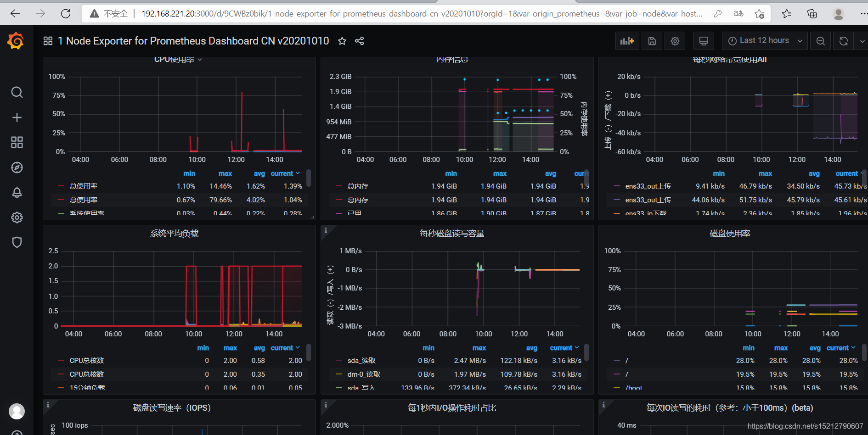Screen dimensions: 868x435
Task: Star this dashboard as favorite
Action: [x=342, y=41]
